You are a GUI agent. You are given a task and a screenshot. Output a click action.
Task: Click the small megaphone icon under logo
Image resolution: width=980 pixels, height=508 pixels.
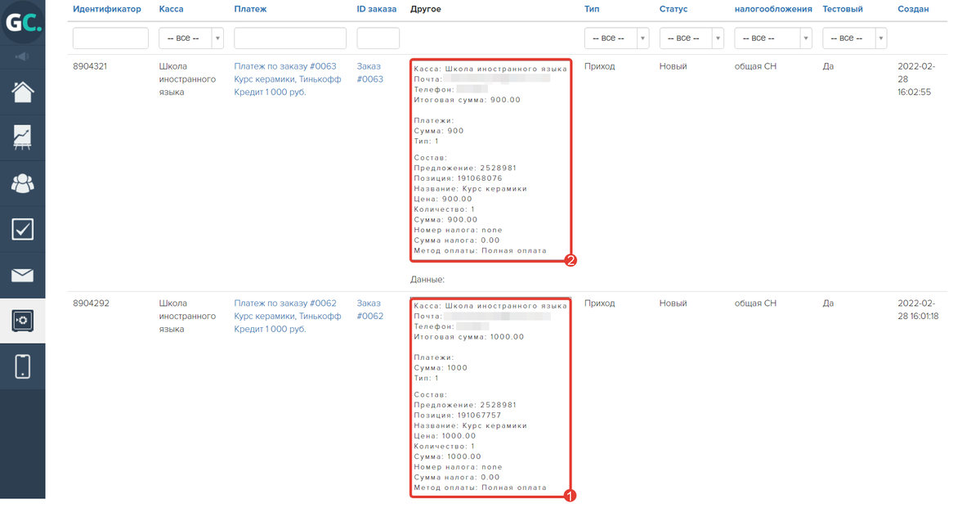22,56
